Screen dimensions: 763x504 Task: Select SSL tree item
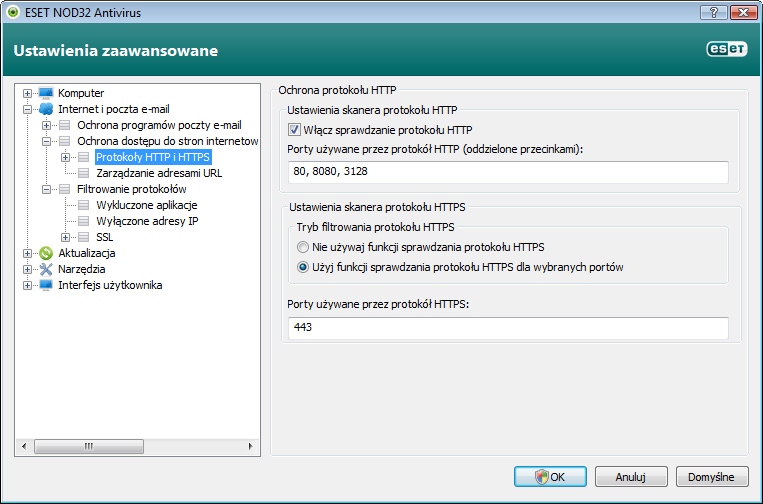click(105, 237)
